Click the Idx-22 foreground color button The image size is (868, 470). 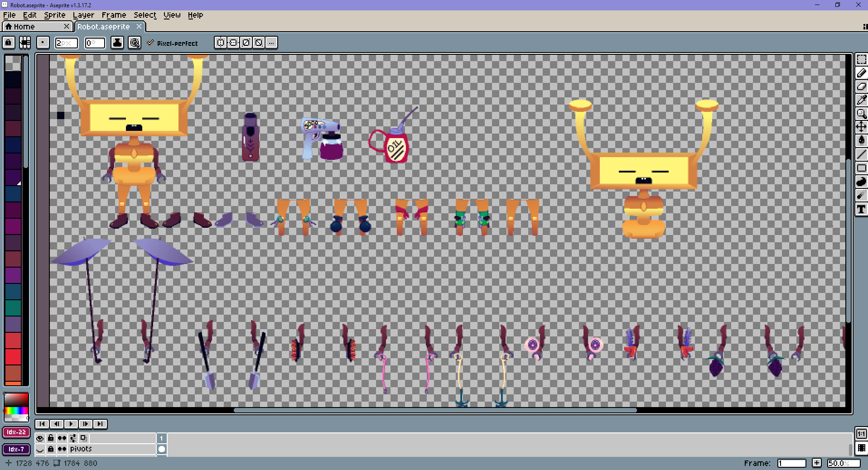click(x=16, y=432)
